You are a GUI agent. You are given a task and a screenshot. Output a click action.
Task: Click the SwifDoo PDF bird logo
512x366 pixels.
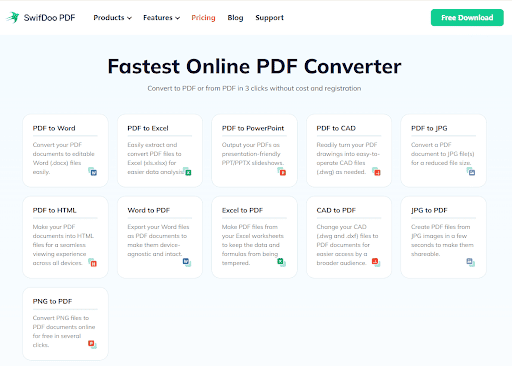[13, 17]
